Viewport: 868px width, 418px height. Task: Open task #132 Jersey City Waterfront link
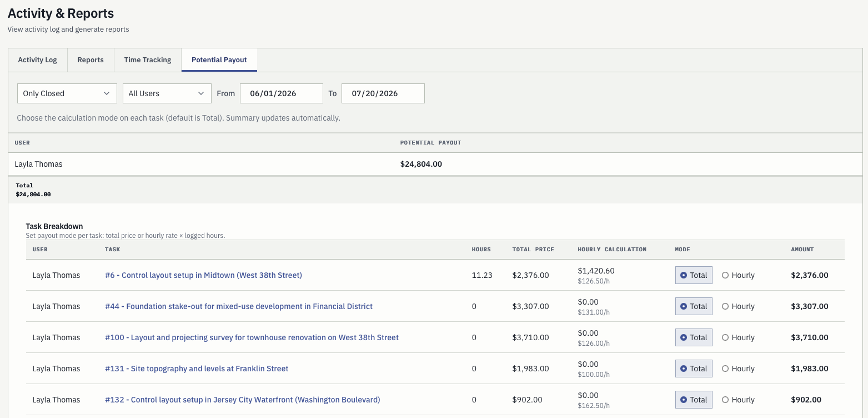243,400
